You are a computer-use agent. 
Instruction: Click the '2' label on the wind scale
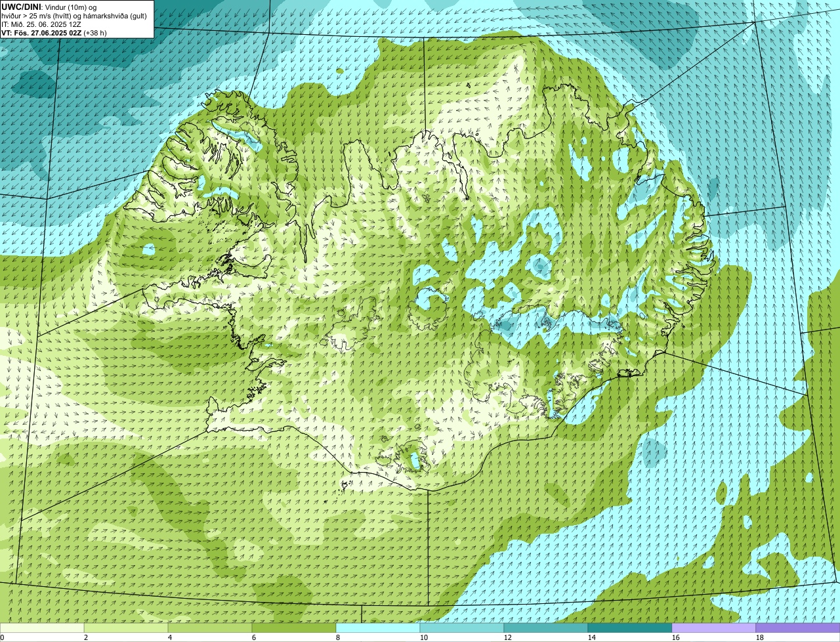(x=86, y=637)
